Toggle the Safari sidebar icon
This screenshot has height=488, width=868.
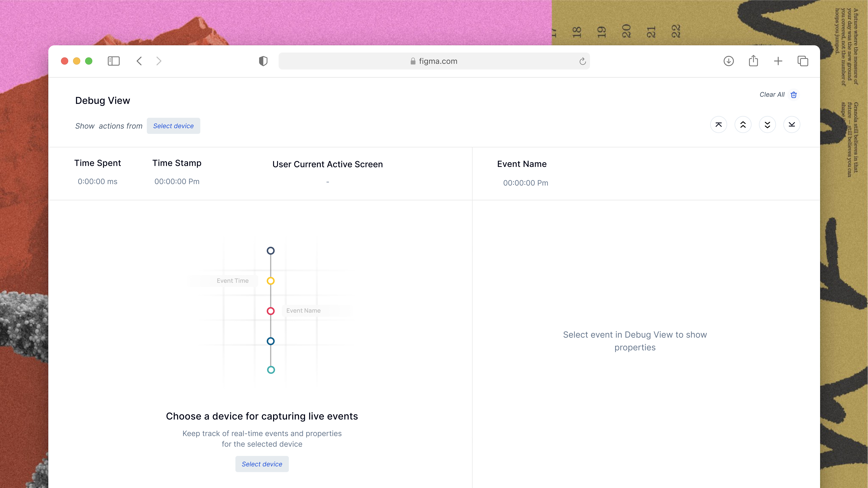[x=114, y=61]
